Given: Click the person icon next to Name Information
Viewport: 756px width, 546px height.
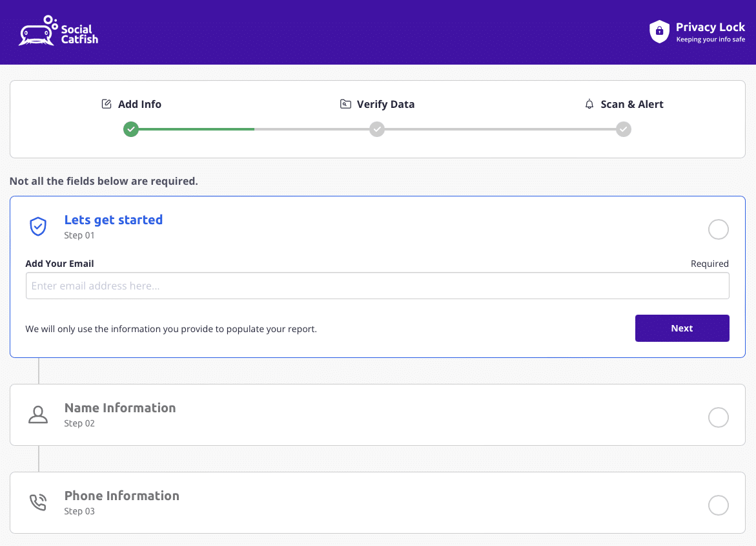Looking at the screenshot, I should click(x=38, y=414).
